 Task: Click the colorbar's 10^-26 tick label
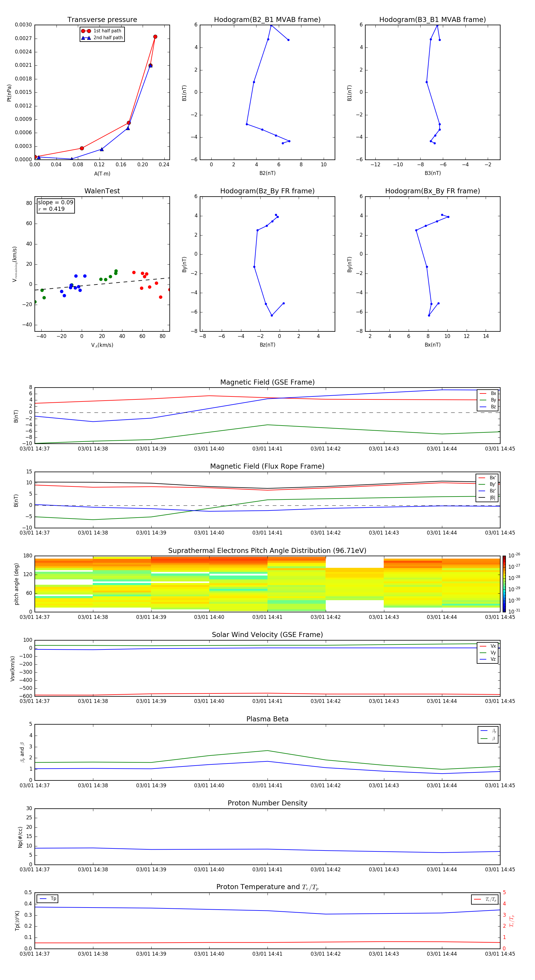tap(514, 555)
